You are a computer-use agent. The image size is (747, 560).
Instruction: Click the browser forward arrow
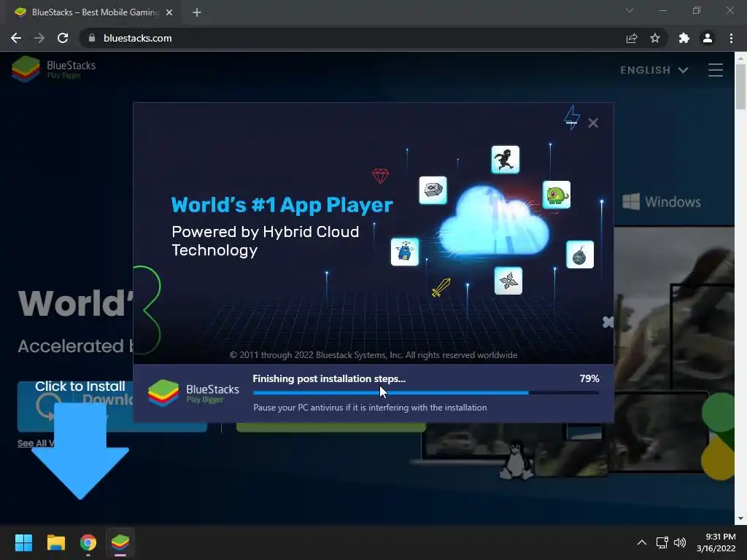39,38
